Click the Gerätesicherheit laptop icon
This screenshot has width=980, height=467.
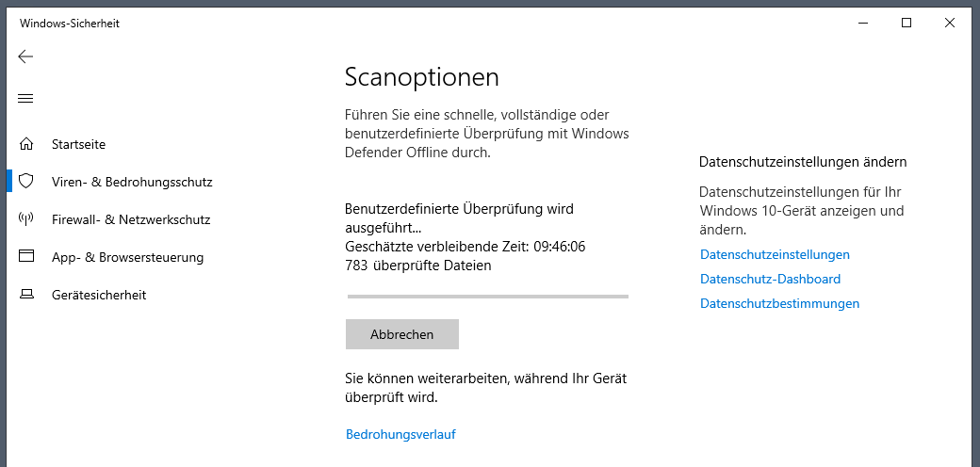(26, 294)
